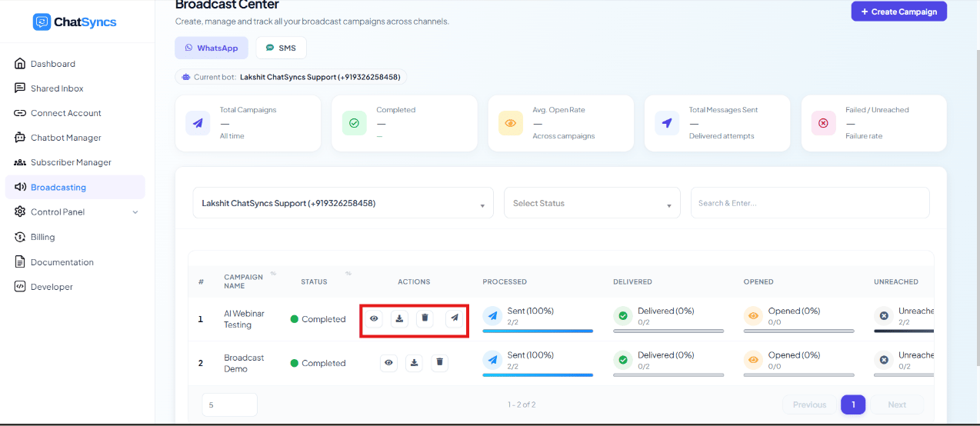
Task: Create a new campaign
Action: click(x=898, y=12)
